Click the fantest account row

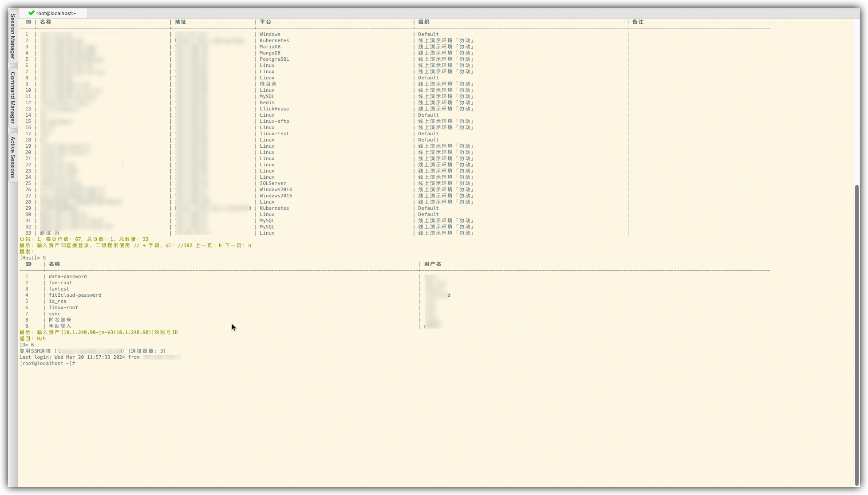tap(59, 289)
